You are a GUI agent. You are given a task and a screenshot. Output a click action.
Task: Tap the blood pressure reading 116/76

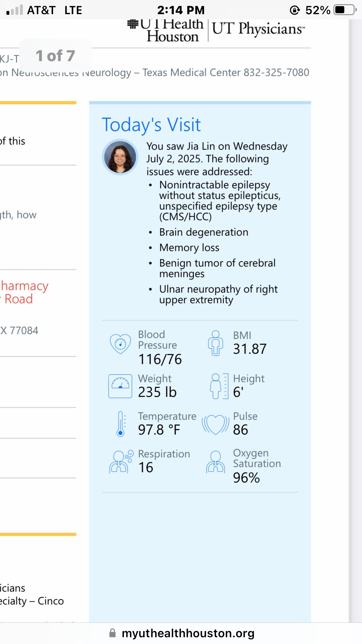[x=160, y=359]
